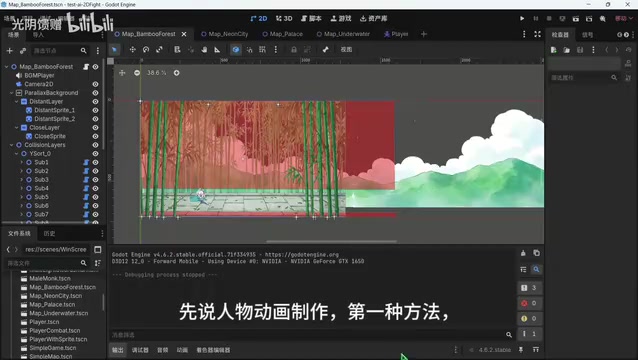Switch to the 历史 history tab
This screenshot has height=360, width=638.
pyautogui.click(x=49, y=233)
